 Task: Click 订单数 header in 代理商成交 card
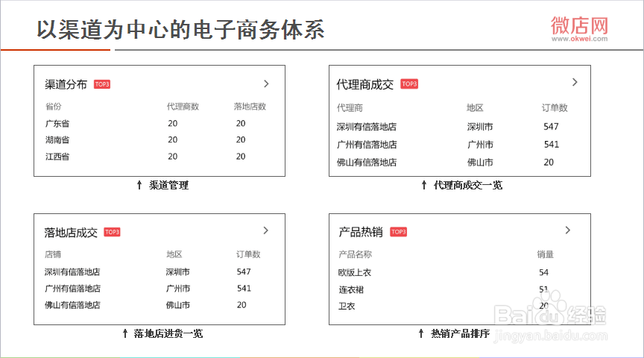pyautogui.click(x=555, y=107)
